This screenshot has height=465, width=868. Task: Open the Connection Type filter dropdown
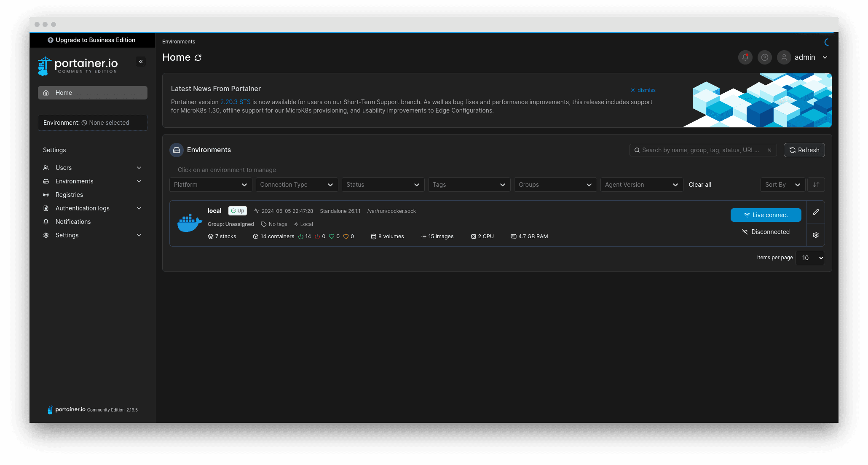point(297,185)
